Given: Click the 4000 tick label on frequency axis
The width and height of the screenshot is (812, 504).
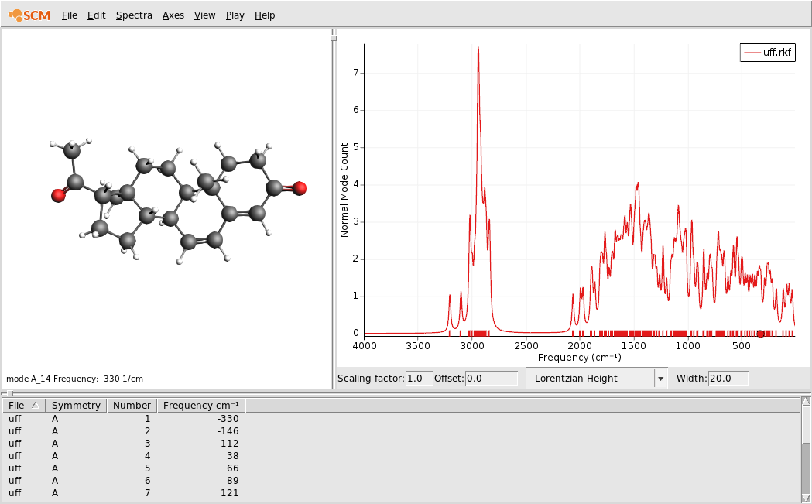Looking at the screenshot, I should coord(365,345).
